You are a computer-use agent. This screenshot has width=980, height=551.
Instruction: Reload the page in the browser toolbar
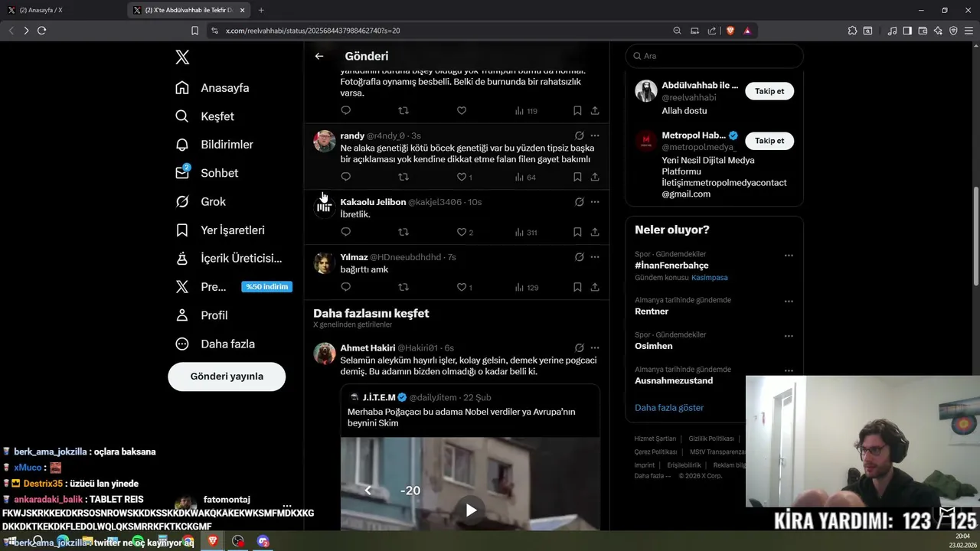(x=41, y=31)
